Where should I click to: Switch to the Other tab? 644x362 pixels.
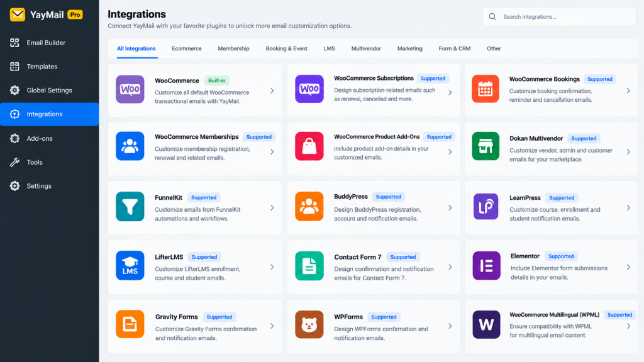494,48
